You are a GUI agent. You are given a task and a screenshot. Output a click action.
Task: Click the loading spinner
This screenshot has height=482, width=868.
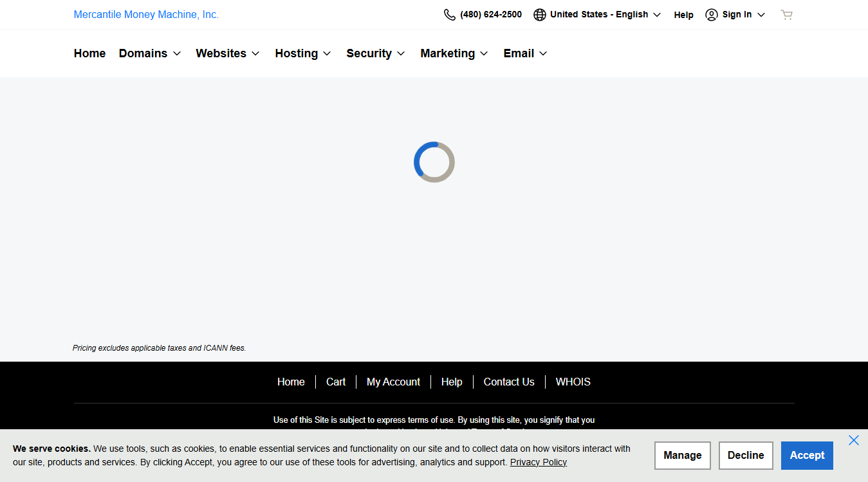click(x=434, y=162)
